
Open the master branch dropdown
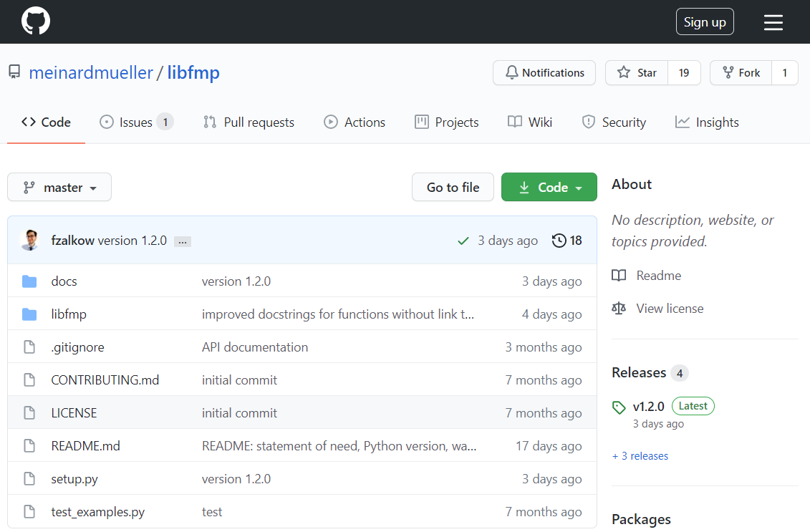coord(59,188)
